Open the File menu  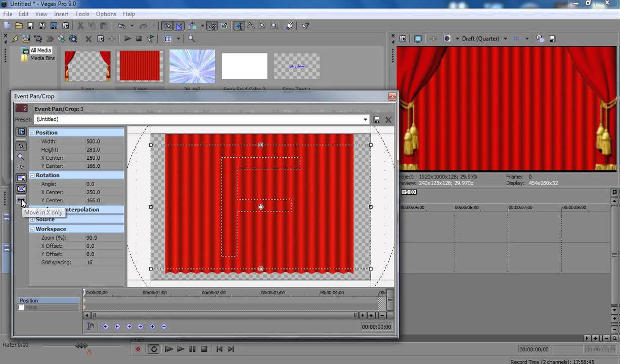point(8,14)
